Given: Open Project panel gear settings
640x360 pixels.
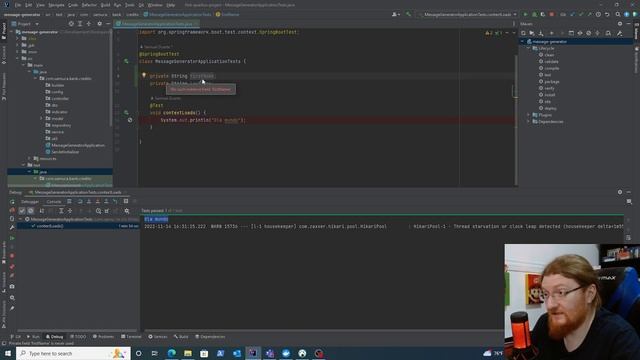Looking at the screenshot, I should [100, 24].
